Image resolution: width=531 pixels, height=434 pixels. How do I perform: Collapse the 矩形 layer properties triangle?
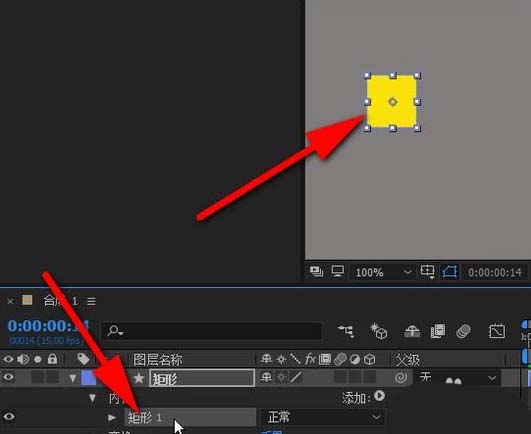tap(72, 378)
